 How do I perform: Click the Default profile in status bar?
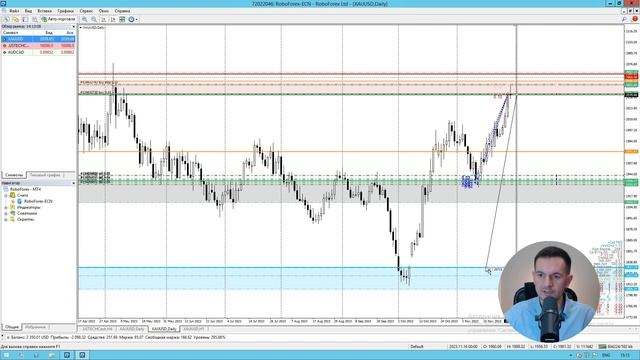point(417,347)
